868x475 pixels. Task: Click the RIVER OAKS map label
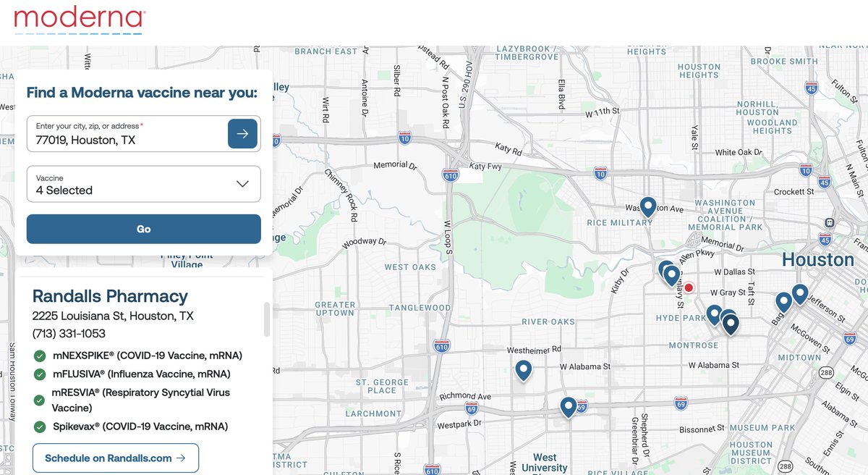(x=548, y=322)
